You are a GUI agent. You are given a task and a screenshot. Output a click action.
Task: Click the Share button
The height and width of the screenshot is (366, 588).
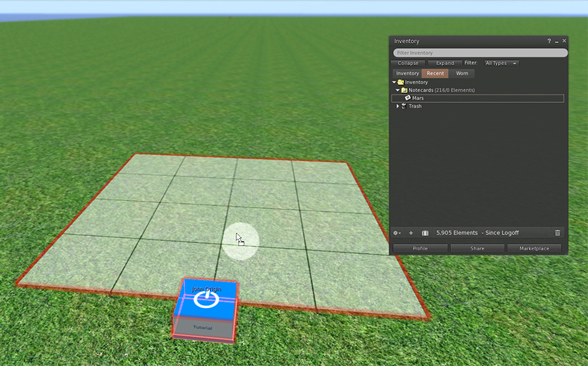tap(477, 249)
